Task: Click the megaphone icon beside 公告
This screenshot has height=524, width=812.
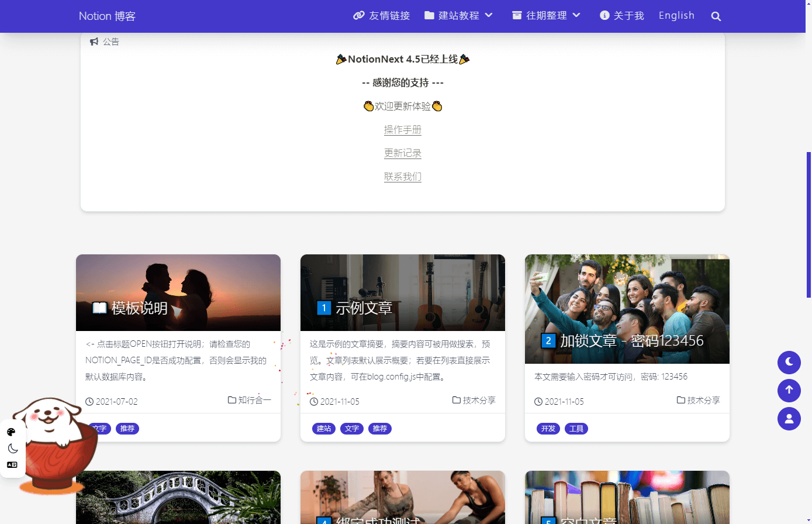Action: (94, 41)
